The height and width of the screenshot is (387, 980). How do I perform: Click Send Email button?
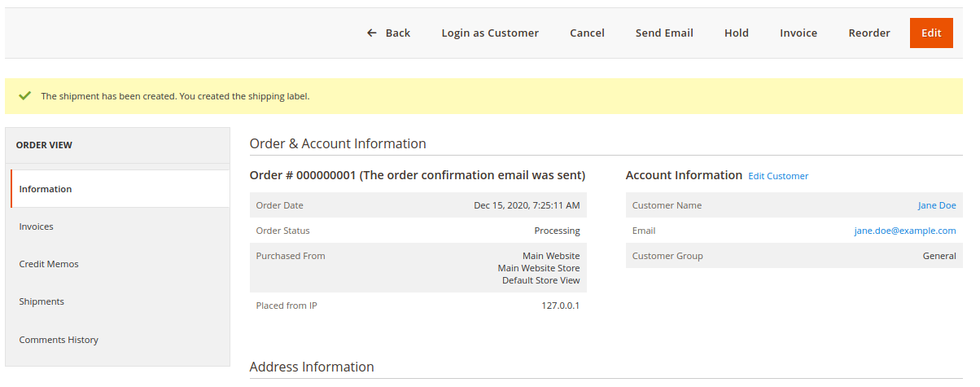point(664,33)
